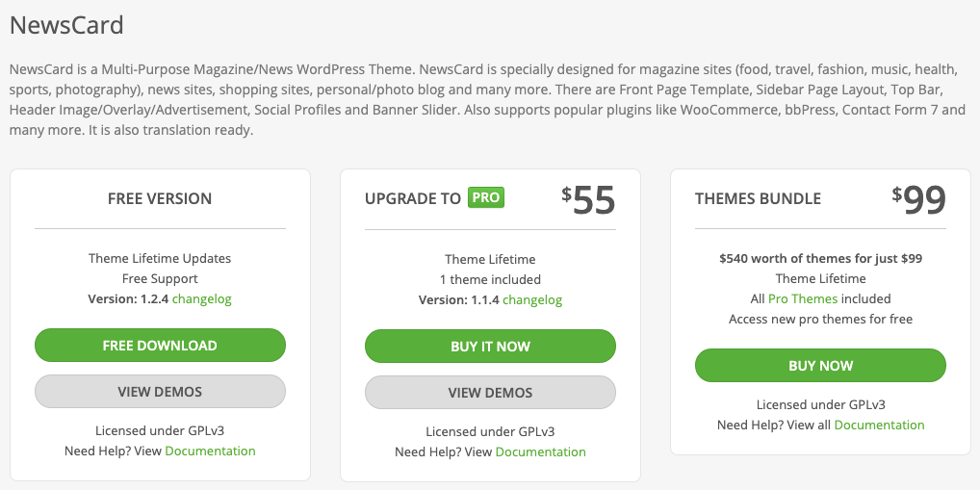Open View Demos in Upgrade to Pro card
The image size is (980, 490).
tap(490, 393)
